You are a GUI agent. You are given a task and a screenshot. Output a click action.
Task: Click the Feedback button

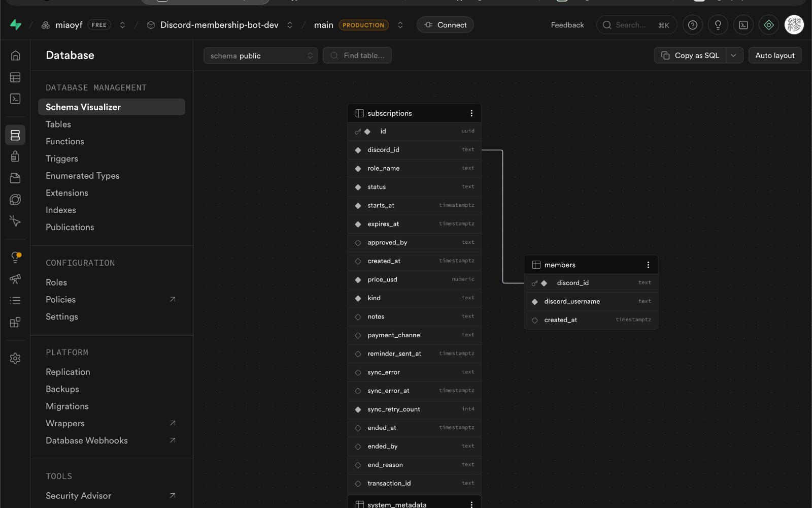pos(567,25)
